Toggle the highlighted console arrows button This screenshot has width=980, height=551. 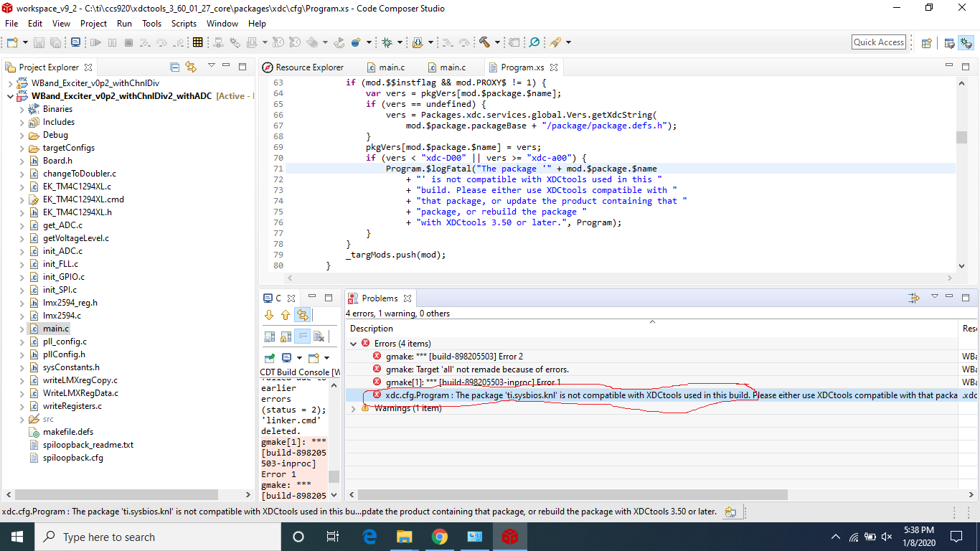pyautogui.click(x=303, y=314)
